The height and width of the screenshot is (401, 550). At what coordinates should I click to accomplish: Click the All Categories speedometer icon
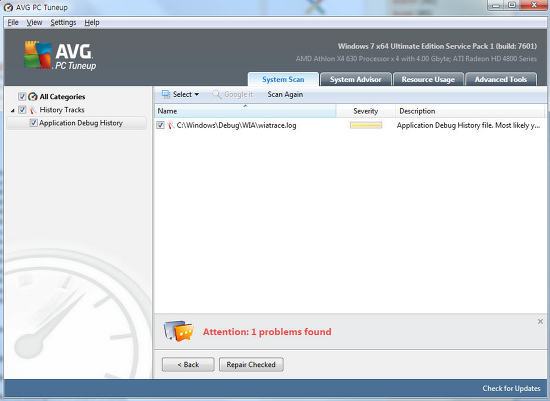(33, 96)
